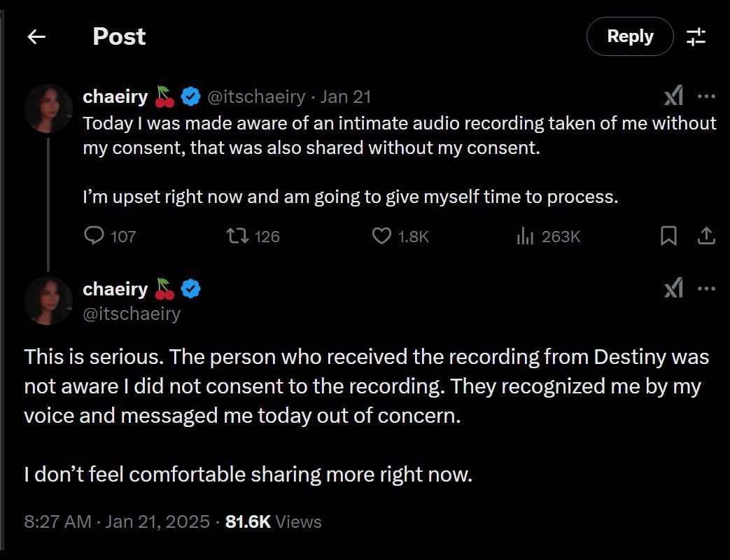Click the verified badge next to chaeiry
730x560 pixels.
click(190, 97)
